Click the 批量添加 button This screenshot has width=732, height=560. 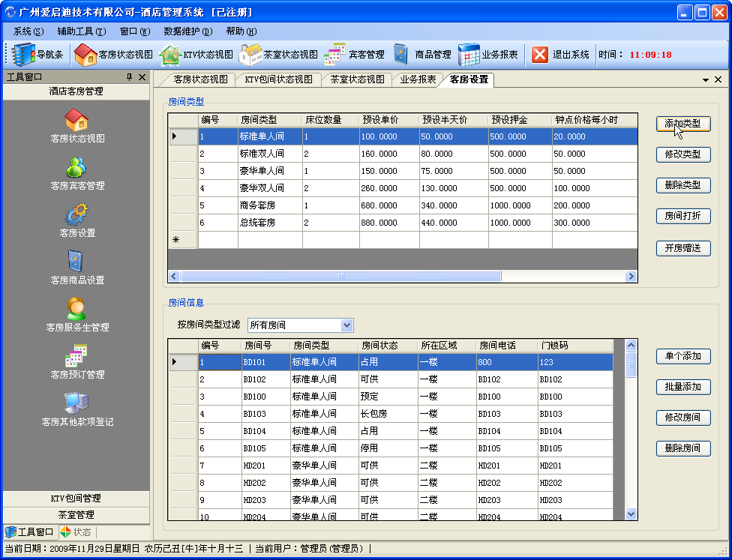(x=683, y=387)
